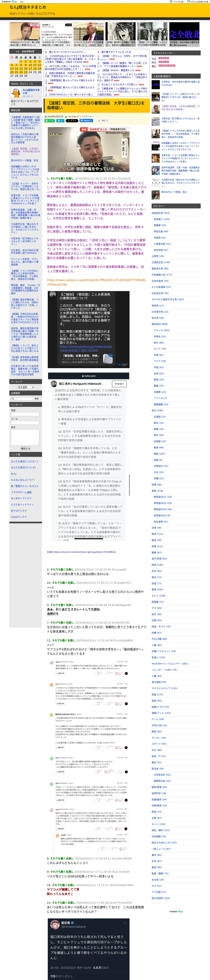Screen dimensions: 210x980
Task: Click the blog title 'なんJ政治ネタまとめ'
Action: (28, 7)
